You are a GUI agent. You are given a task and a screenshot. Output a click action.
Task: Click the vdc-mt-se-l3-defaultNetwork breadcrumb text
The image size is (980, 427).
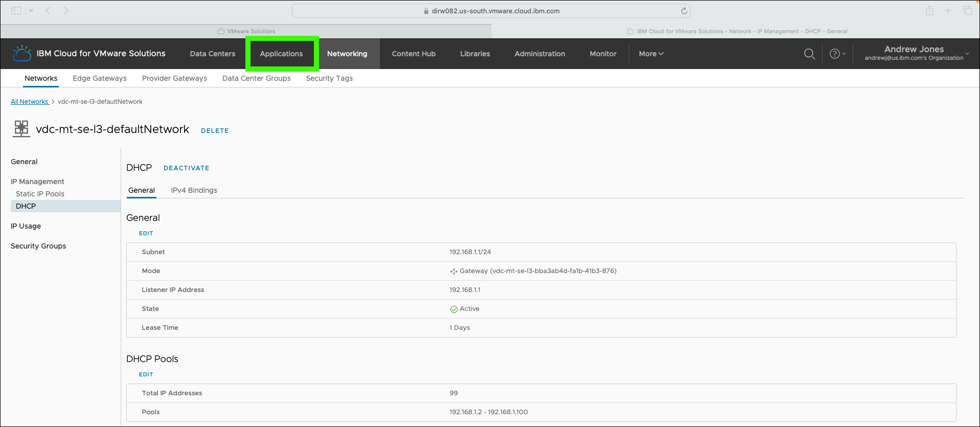tap(100, 102)
